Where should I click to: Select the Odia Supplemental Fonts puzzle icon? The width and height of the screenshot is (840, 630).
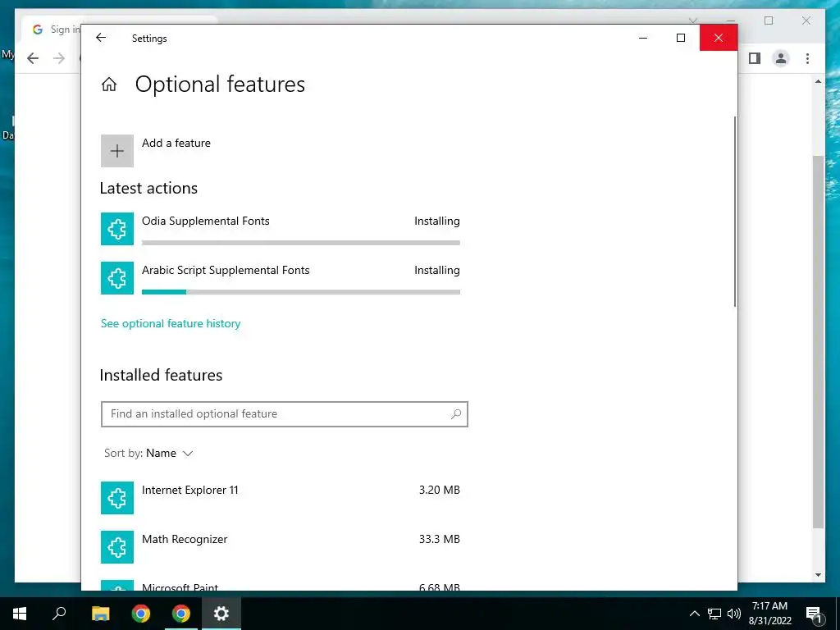(x=117, y=229)
